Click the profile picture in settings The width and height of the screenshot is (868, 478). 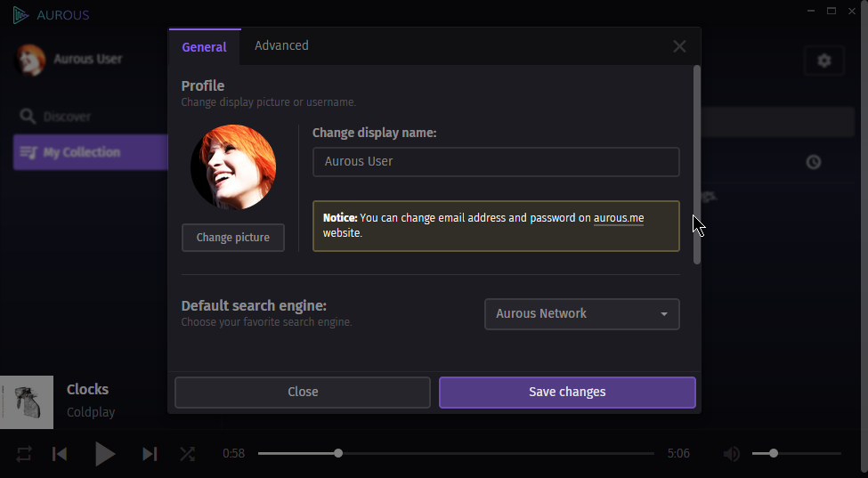click(x=233, y=167)
